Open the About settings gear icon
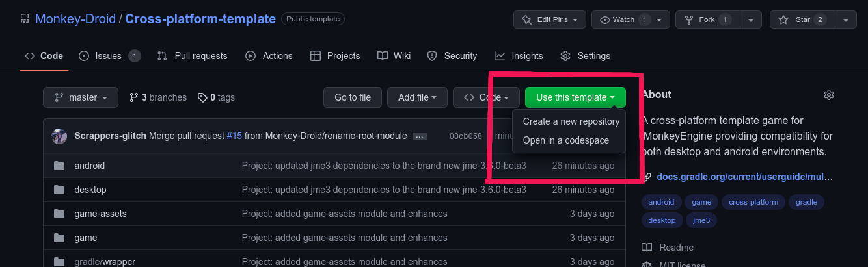 pos(828,95)
